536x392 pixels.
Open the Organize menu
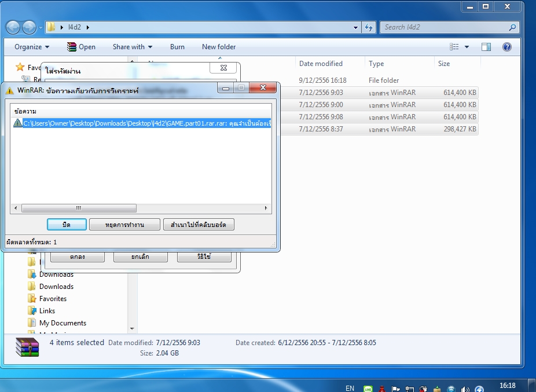[x=32, y=47]
